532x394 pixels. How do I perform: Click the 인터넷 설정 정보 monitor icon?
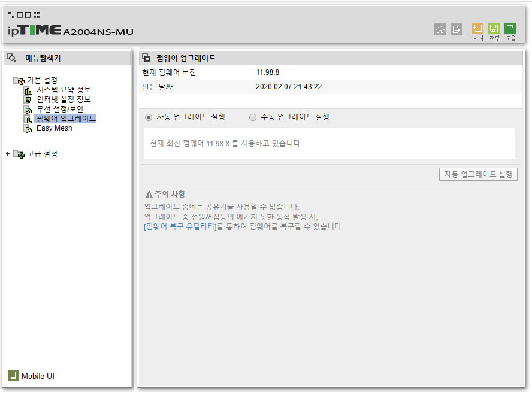(28, 99)
